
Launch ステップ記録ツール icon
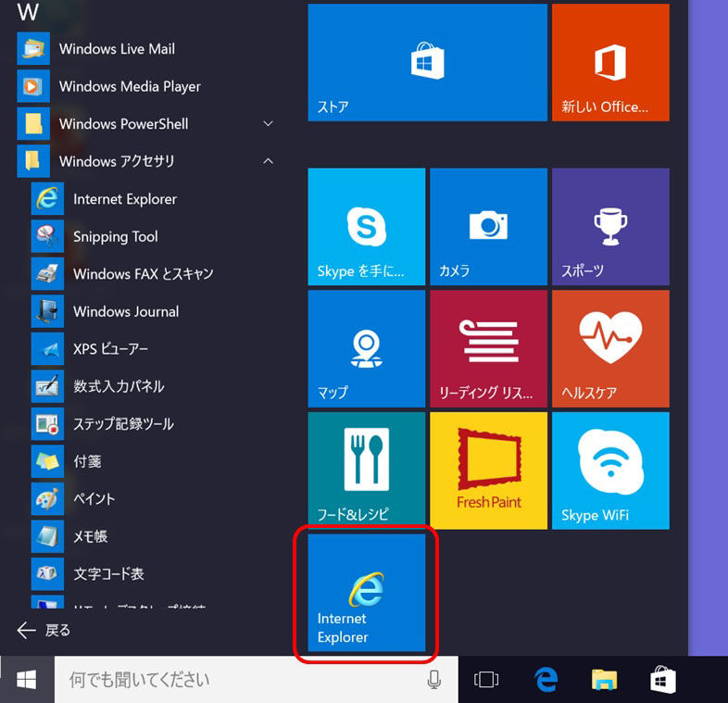coord(47,424)
